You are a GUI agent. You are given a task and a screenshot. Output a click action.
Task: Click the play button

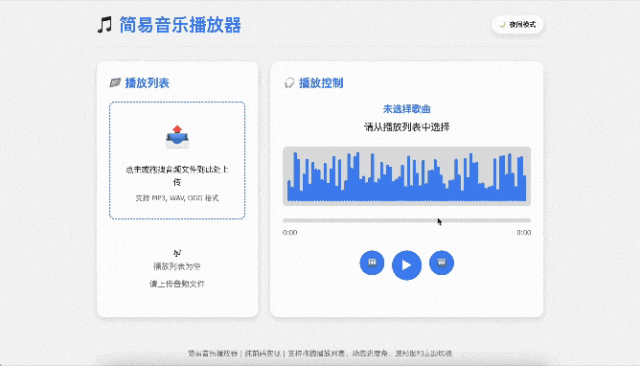click(407, 265)
